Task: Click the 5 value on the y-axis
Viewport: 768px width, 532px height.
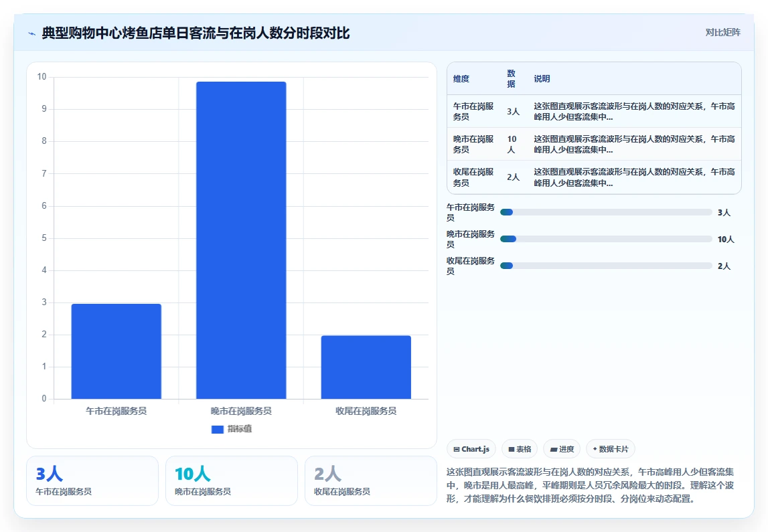Action: pyautogui.click(x=44, y=238)
